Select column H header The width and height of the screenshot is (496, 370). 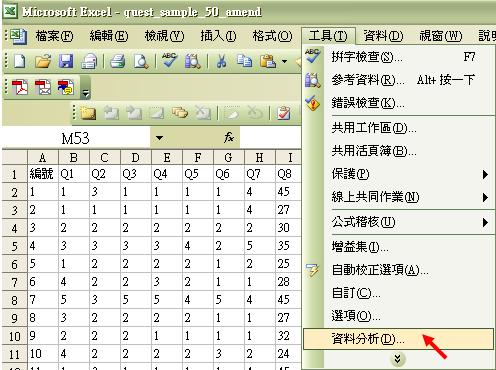click(260, 157)
